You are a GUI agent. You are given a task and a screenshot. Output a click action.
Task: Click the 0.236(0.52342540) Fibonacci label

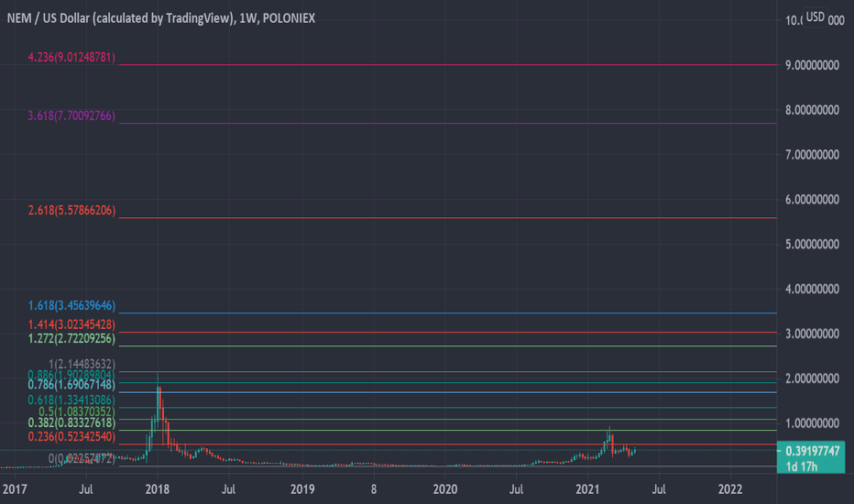[x=71, y=437]
